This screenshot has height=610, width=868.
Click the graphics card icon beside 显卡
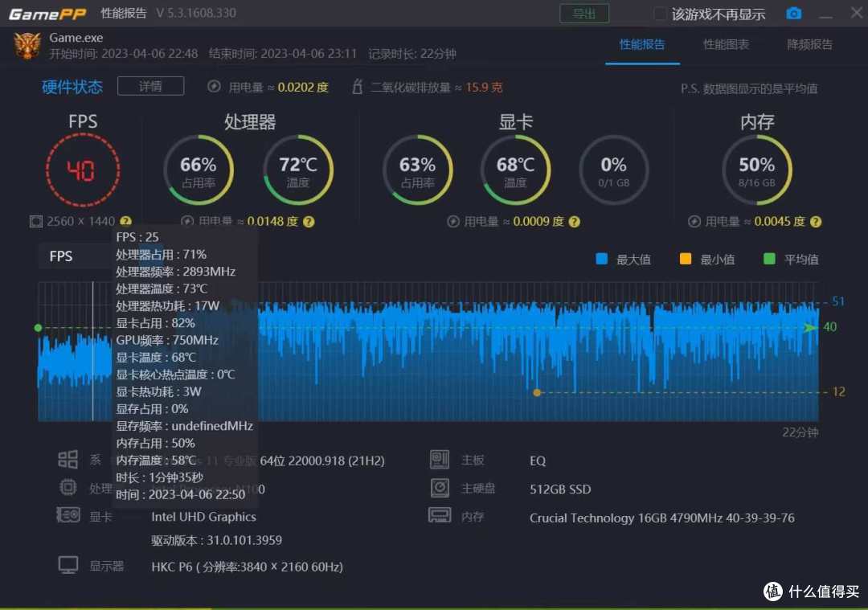[x=68, y=515]
